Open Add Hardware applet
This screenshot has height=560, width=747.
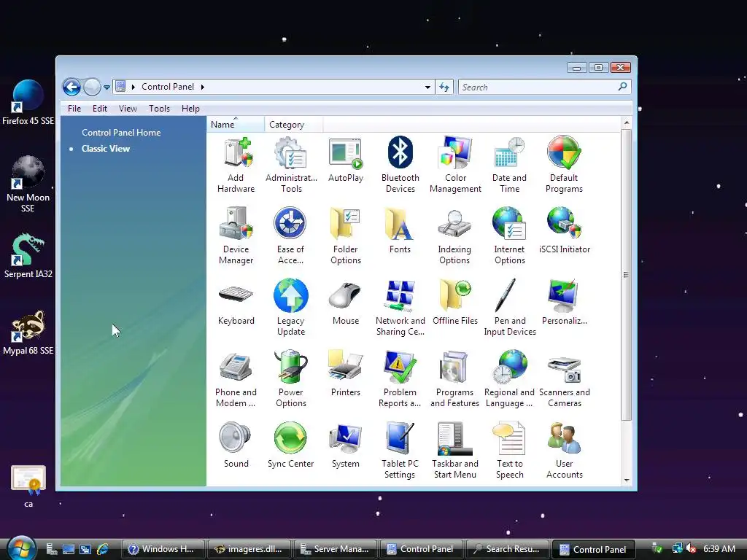click(236, 165)
